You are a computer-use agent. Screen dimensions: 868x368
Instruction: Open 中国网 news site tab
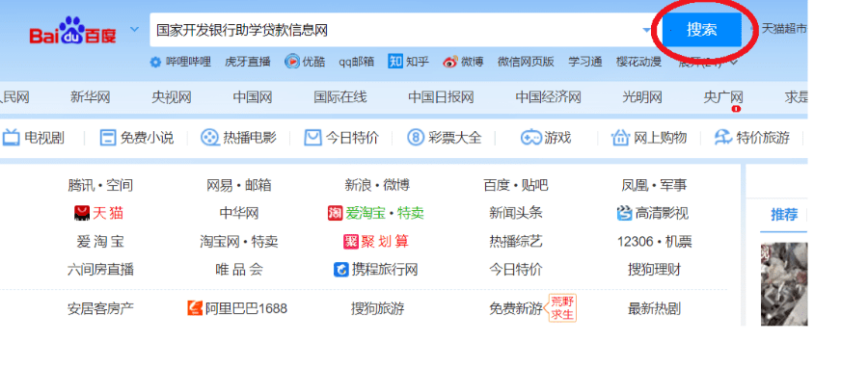click(x=253, y=98)
